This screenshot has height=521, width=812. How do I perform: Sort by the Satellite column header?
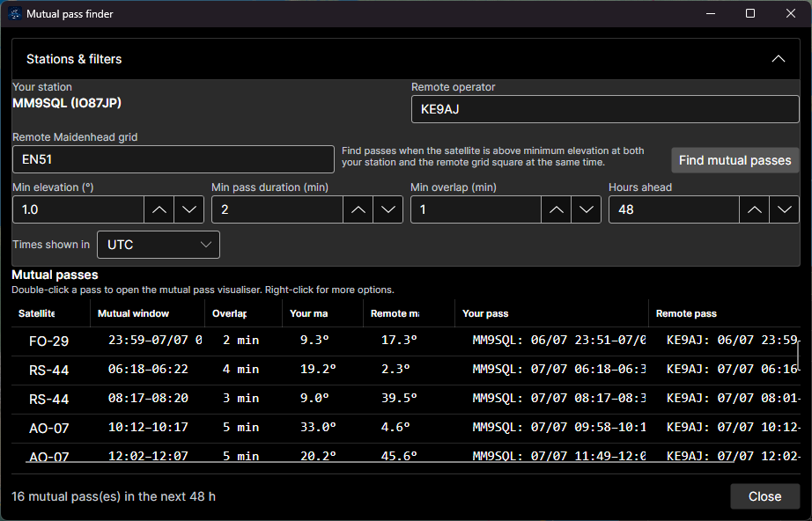[51, 313]
